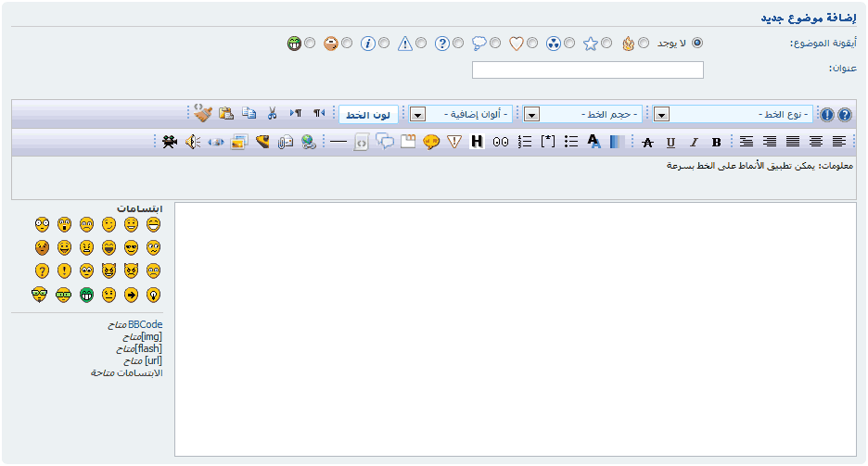This screenshot has width=868, height=466.
Task: Click inside the large message text area
Action: coord(517,329)
